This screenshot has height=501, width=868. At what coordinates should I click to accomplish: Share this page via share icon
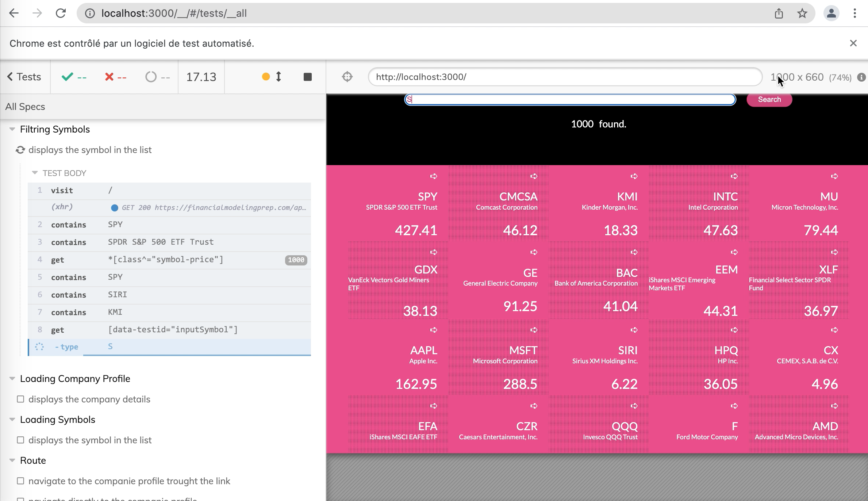[779, 14]
